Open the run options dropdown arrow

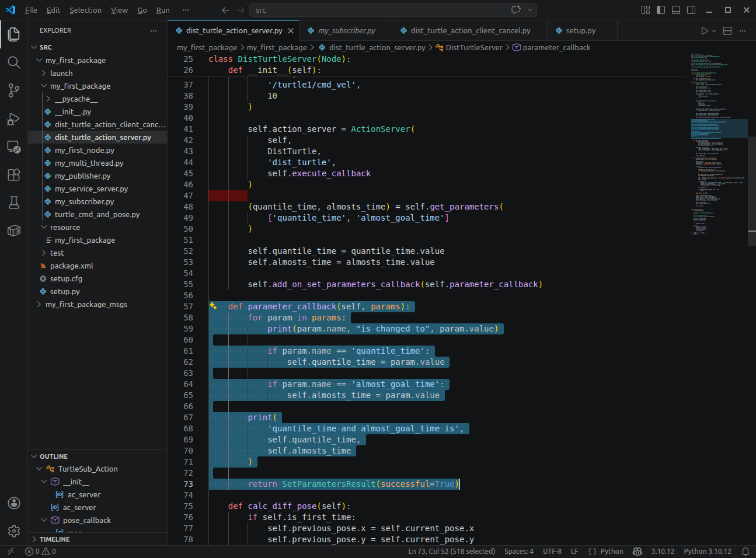click(x=714, y=31)
